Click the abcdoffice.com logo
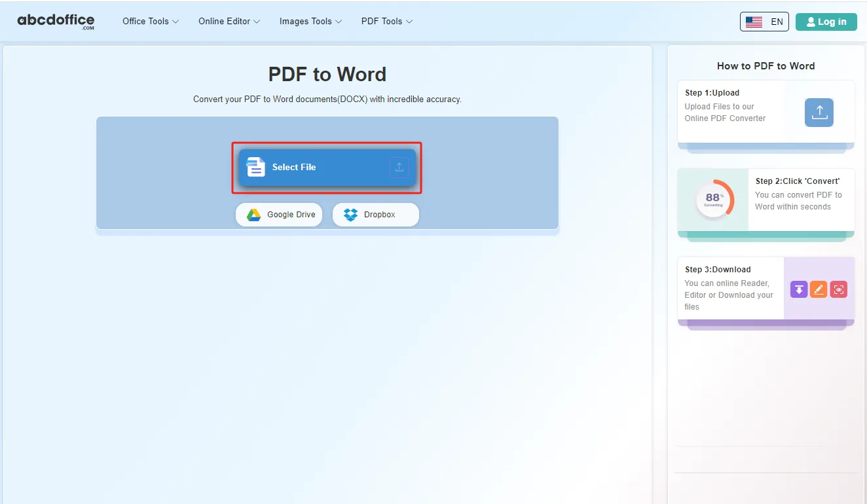The height and width of the screenshot is (504, 867). 56,22
